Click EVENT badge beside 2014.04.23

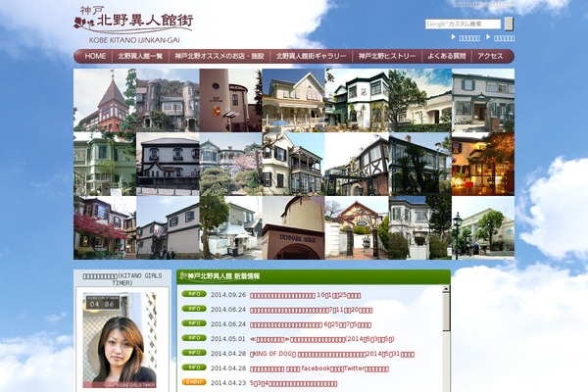[194, 382]
